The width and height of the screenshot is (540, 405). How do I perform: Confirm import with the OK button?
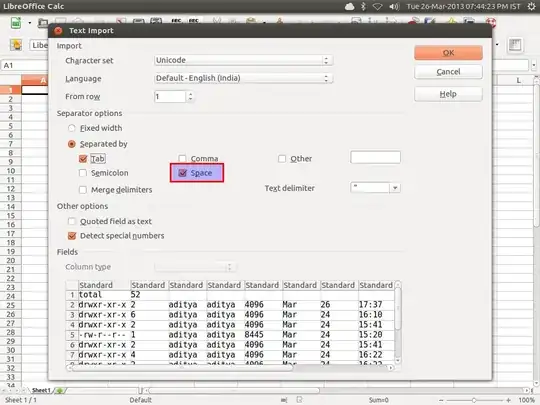[x=448, y=53]
